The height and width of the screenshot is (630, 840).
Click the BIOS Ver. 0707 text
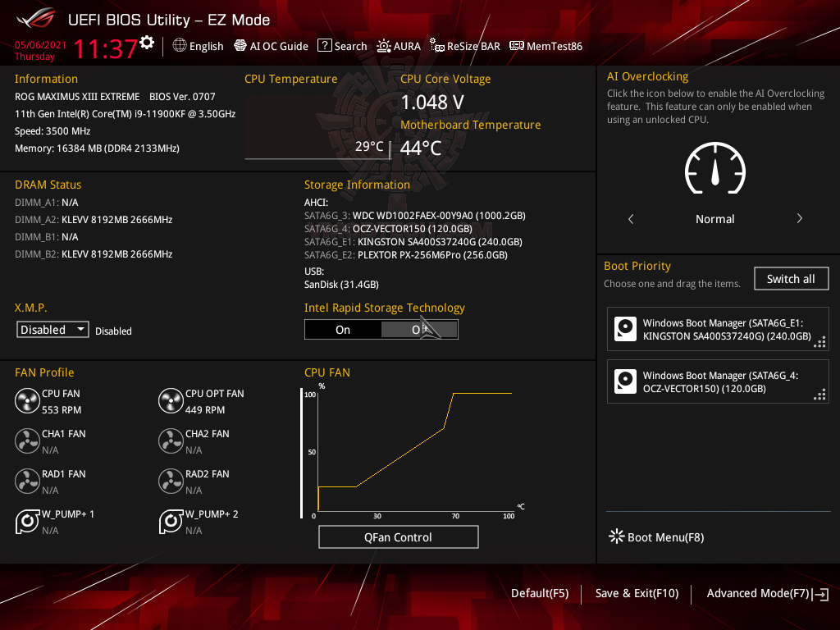(x=182, y=97)
